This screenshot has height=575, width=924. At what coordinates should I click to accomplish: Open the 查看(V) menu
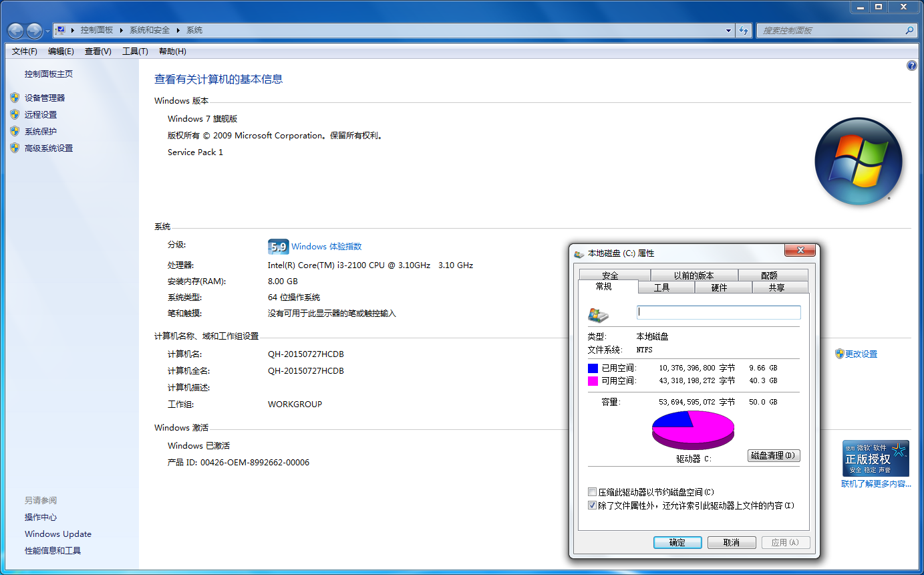coord(98,51)
